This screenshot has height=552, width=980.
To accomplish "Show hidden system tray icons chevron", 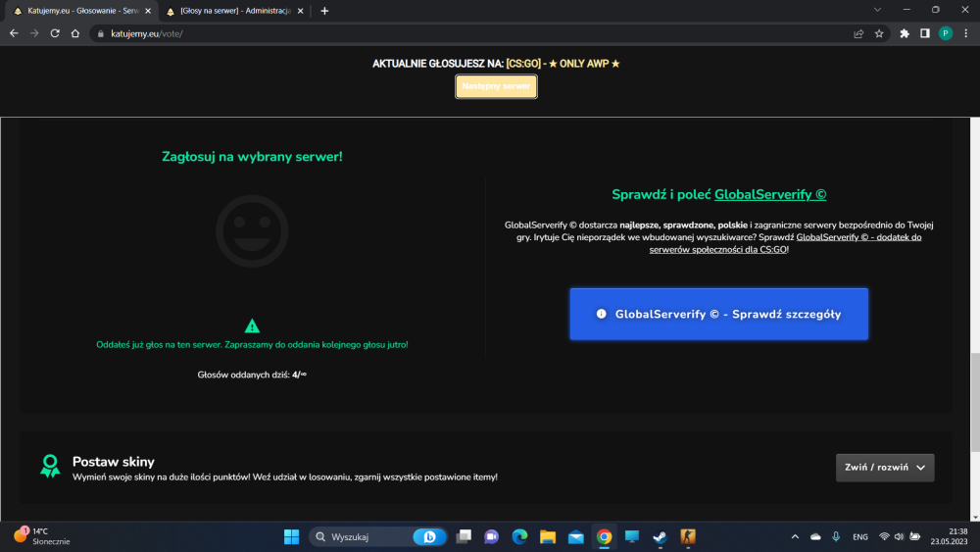I will [795, 536].
